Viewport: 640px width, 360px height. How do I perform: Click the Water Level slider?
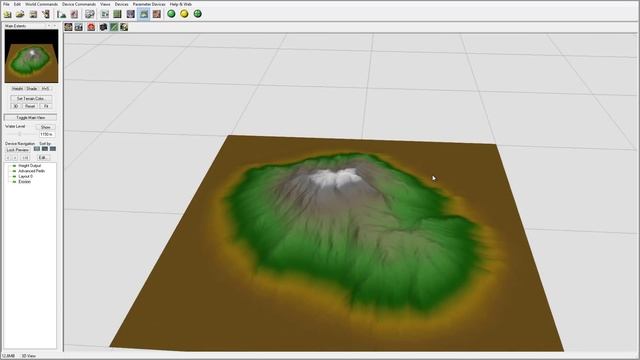[x=20, y=134]
